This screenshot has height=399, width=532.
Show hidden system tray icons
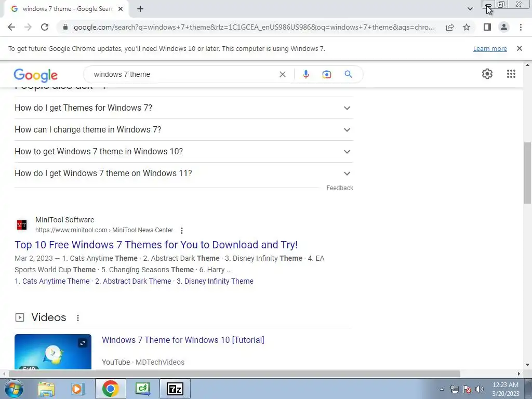click(442, 389)
